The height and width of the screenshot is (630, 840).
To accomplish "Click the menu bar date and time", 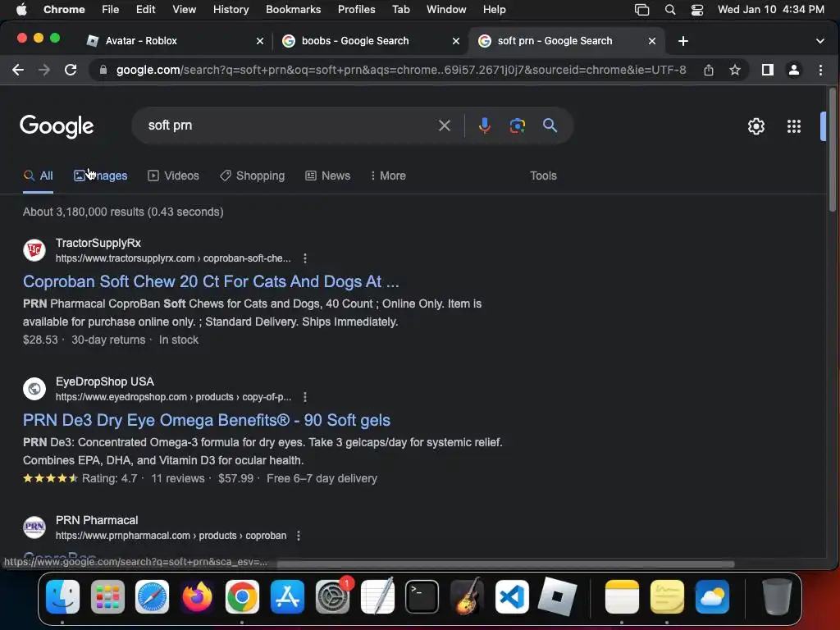I will click(770, 10).
